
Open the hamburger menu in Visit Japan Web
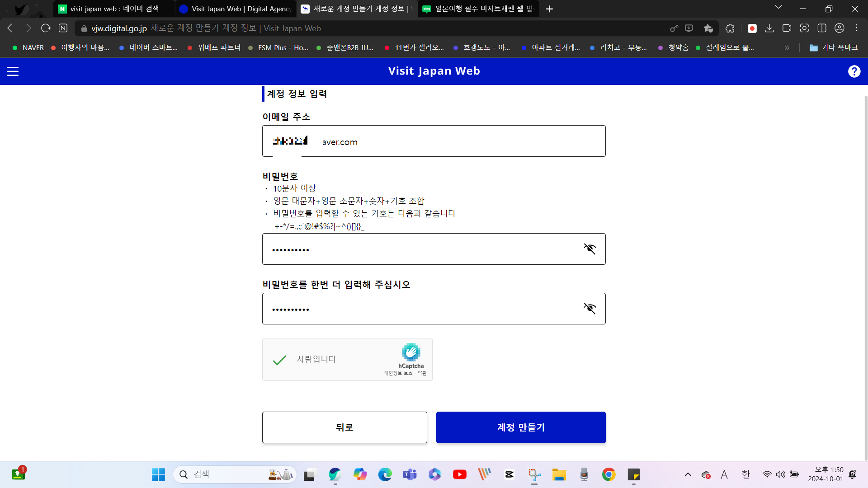13,71
